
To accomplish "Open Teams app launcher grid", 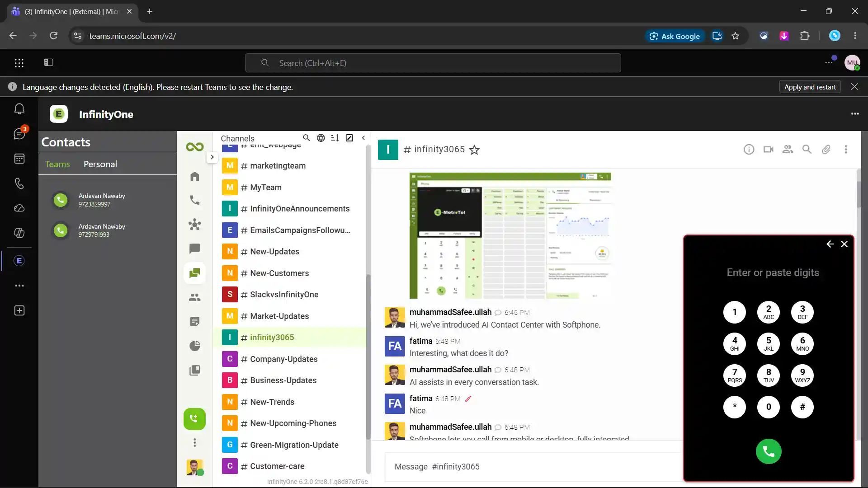I will point(19,63).
